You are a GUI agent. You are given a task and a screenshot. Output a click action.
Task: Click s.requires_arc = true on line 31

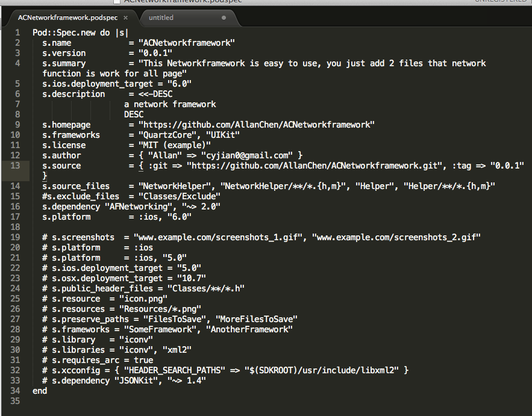tap(102, 360)
